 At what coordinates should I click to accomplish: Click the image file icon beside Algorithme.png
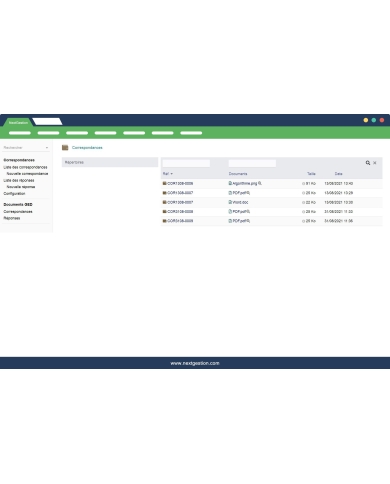pos(230,183)
